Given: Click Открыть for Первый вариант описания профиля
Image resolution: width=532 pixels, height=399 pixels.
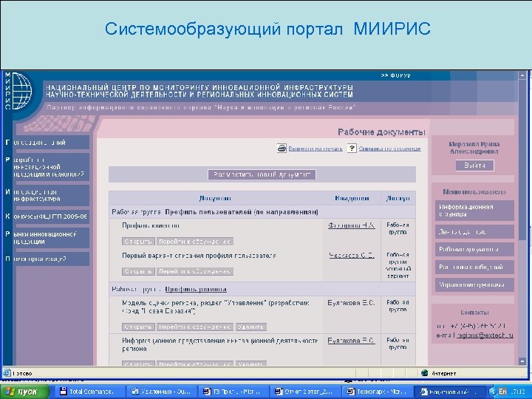Looking at the screenshot, I should click(x=138, y=271).
